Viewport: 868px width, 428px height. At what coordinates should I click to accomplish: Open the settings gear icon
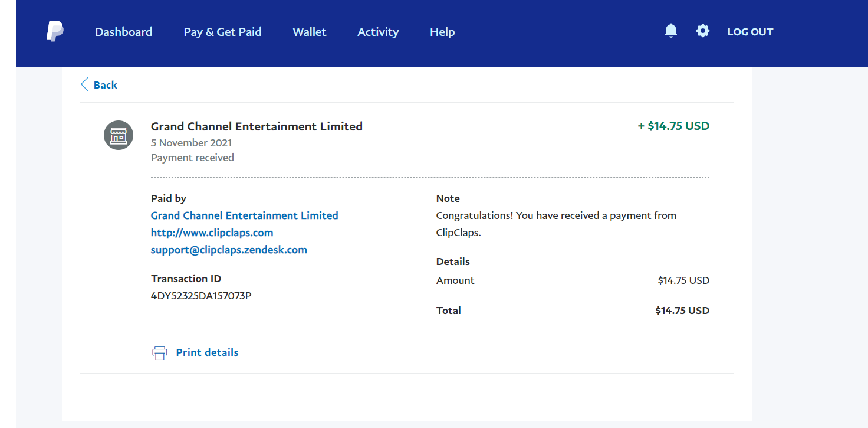703,31
